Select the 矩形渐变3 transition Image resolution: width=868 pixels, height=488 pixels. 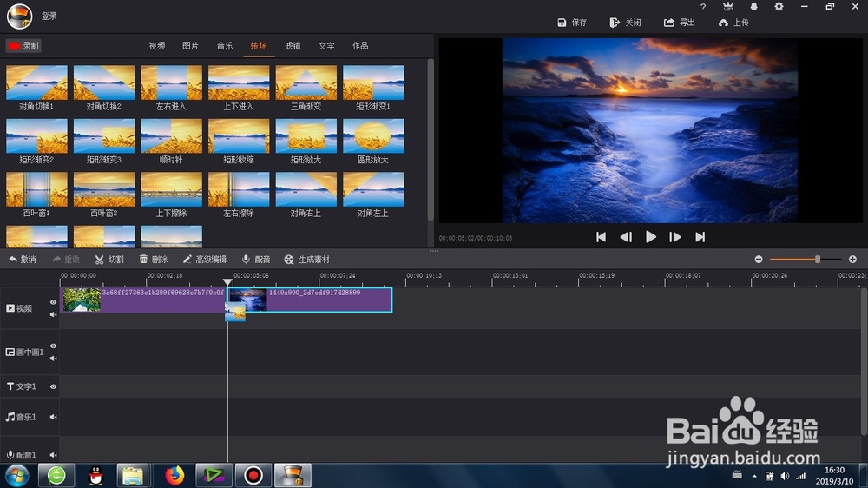(x=104, y=136)
